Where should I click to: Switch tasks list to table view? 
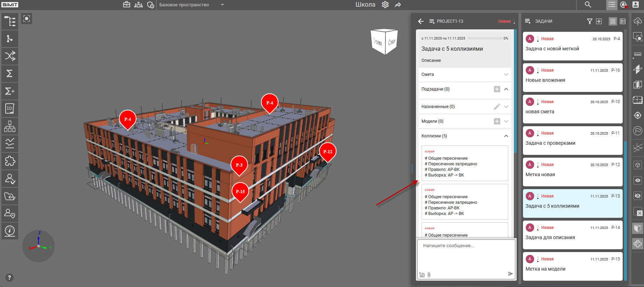(623, 21)
